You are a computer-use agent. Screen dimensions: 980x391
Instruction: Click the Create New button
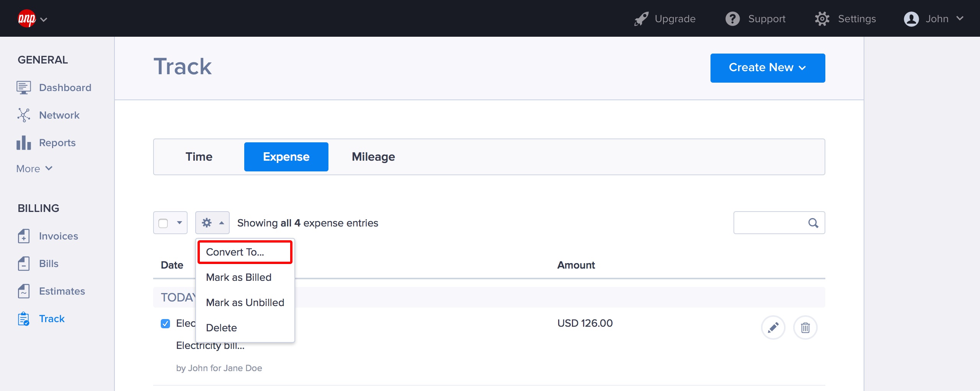[768, 68]
